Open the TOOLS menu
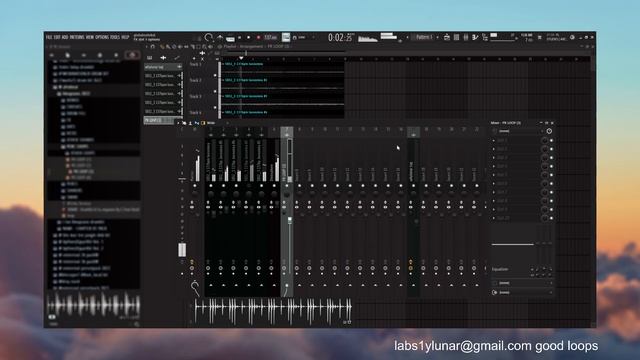Screen dimensions: 640x360 click(115, 37)
